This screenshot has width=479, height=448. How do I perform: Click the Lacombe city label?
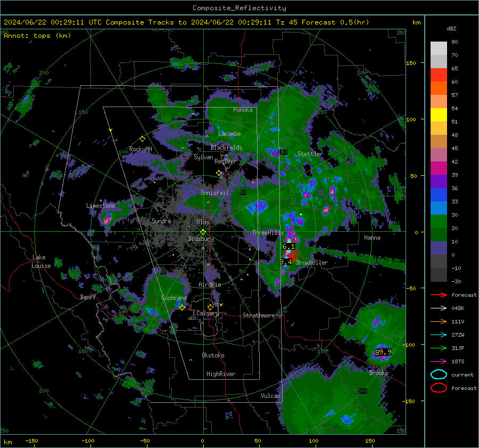pos(229,134)
